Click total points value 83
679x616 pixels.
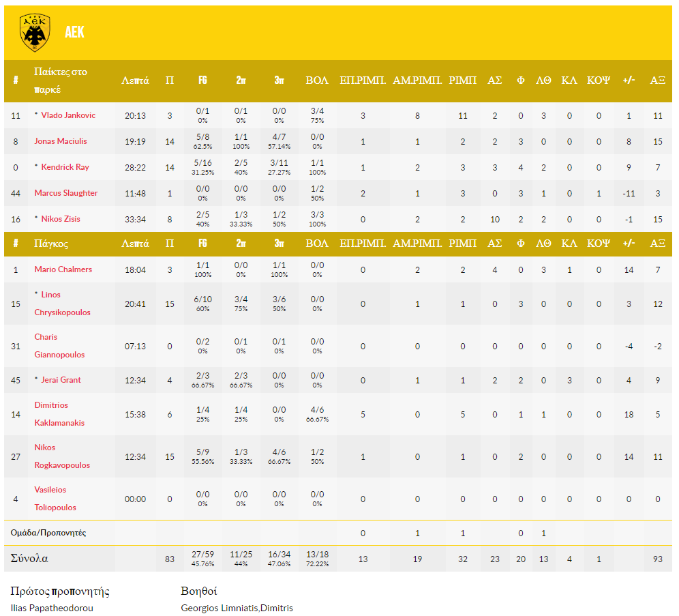point(170,559)
